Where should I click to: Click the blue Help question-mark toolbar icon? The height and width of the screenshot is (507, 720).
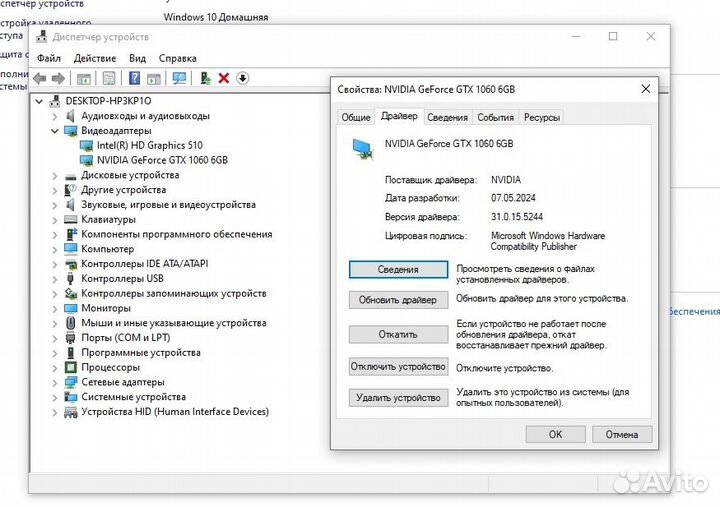pyautogui.click(x=134, y=78)
